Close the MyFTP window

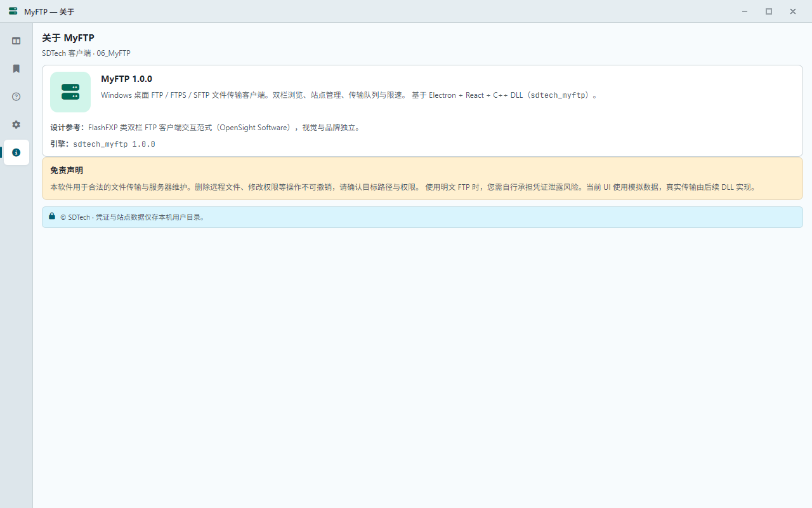point(793,11)
